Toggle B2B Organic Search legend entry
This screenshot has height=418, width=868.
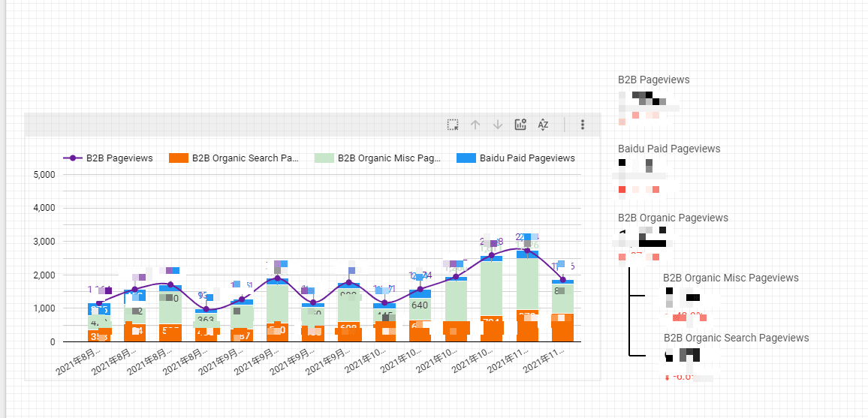pyautogui.click(x=245, y=158)
